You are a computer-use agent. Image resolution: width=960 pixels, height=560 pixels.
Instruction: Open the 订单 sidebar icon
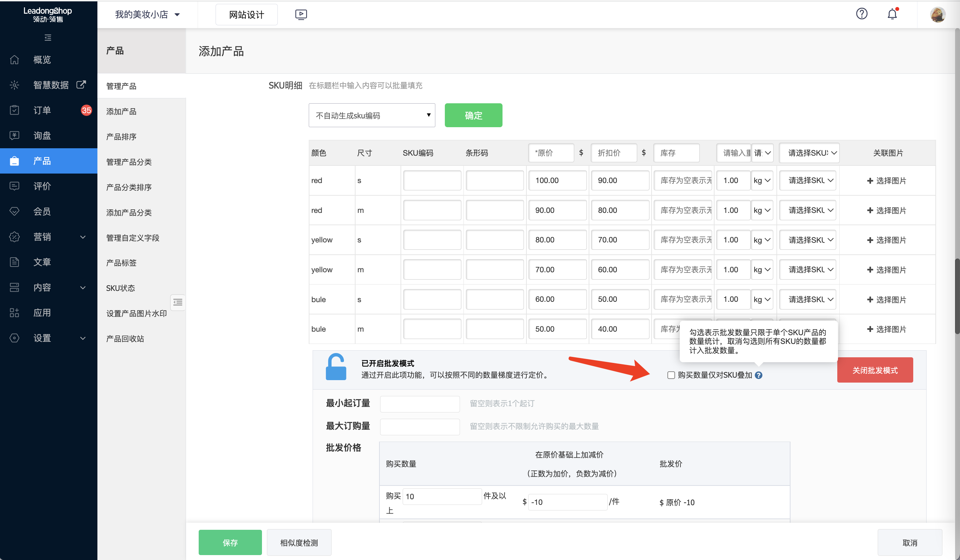14,110
